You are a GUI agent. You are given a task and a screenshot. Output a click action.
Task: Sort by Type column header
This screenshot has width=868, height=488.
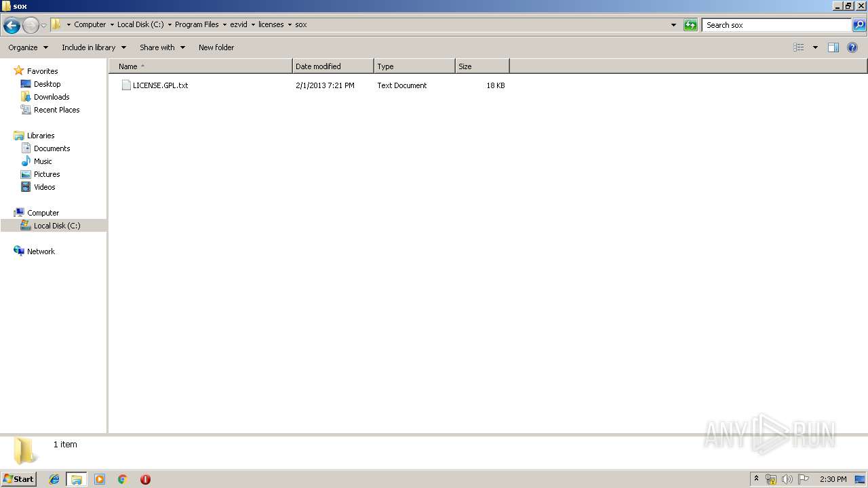[x=414, y=66]
